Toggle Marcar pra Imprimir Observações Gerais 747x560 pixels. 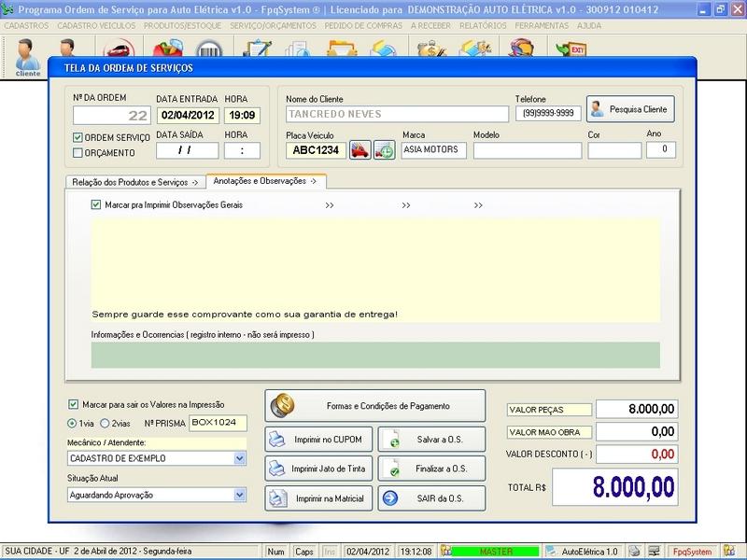(x=96, y=205)
